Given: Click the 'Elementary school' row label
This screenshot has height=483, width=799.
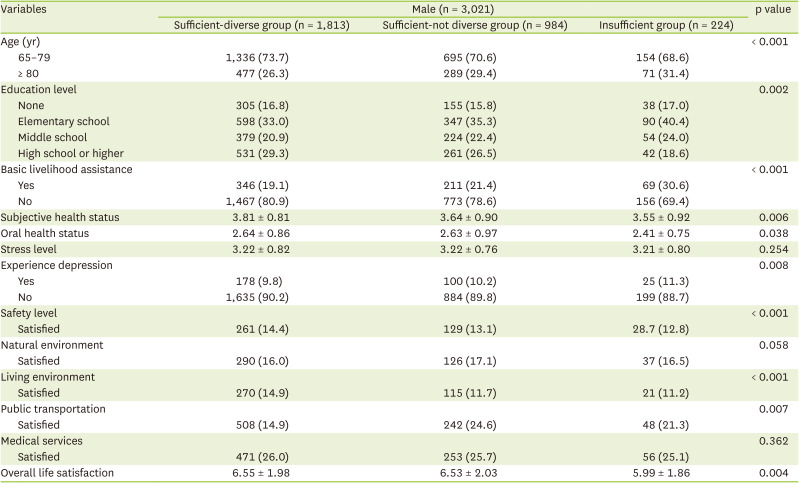Looking at the screenshot, I should (x=64, y=121).
